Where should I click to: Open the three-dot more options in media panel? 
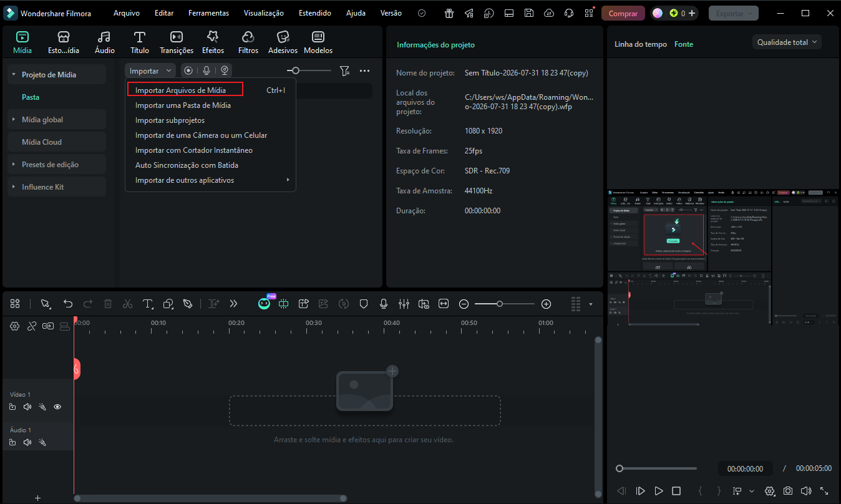pos(365,71)
